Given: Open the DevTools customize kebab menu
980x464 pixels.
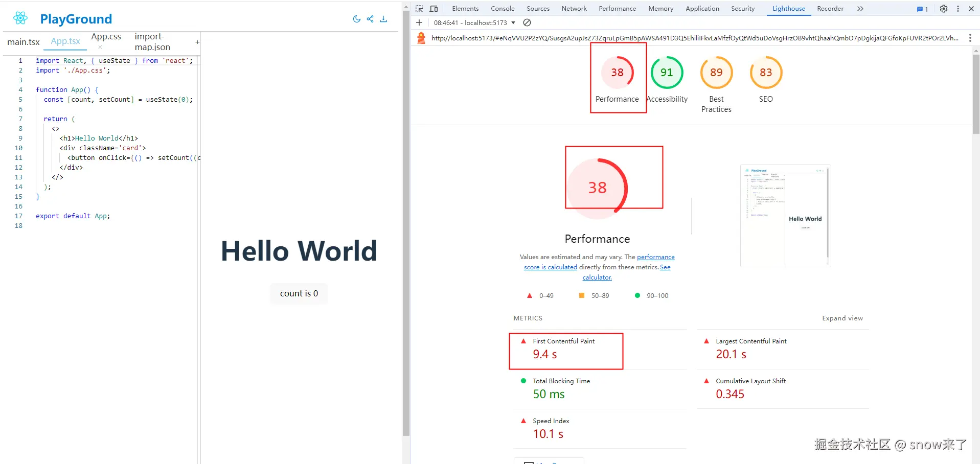Looking at the screenshot, I should (x=958, y=9).
